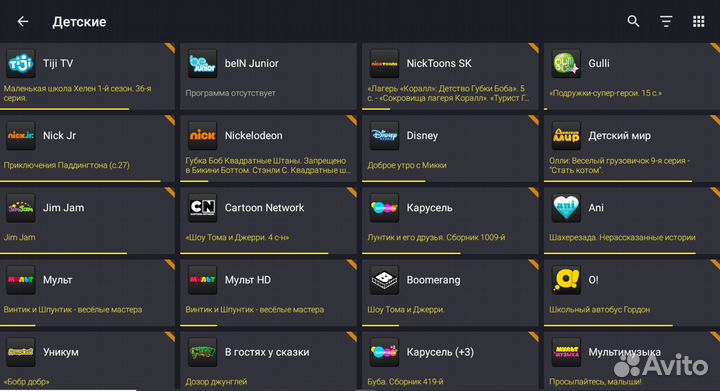Click '«Бобр добр»' program text
This screenshot has height=391, width=720.
(27, 381)
